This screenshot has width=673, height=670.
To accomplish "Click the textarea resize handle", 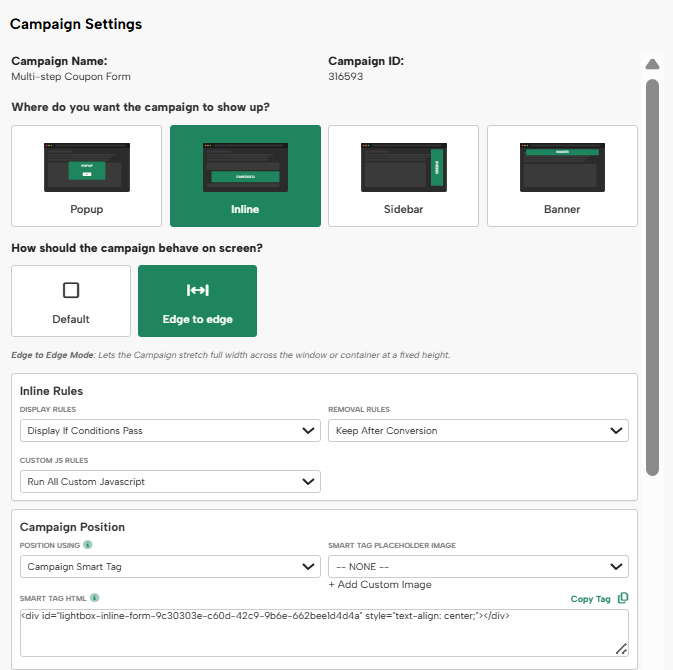I will point(621,650).
